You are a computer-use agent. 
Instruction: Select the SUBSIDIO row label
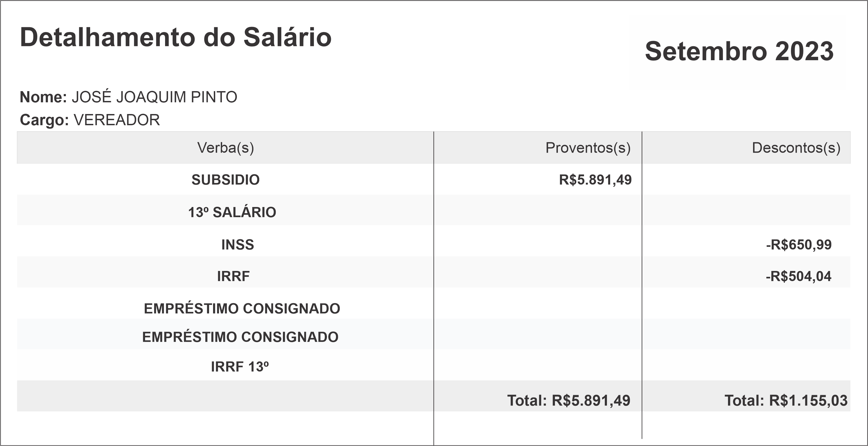225,180
